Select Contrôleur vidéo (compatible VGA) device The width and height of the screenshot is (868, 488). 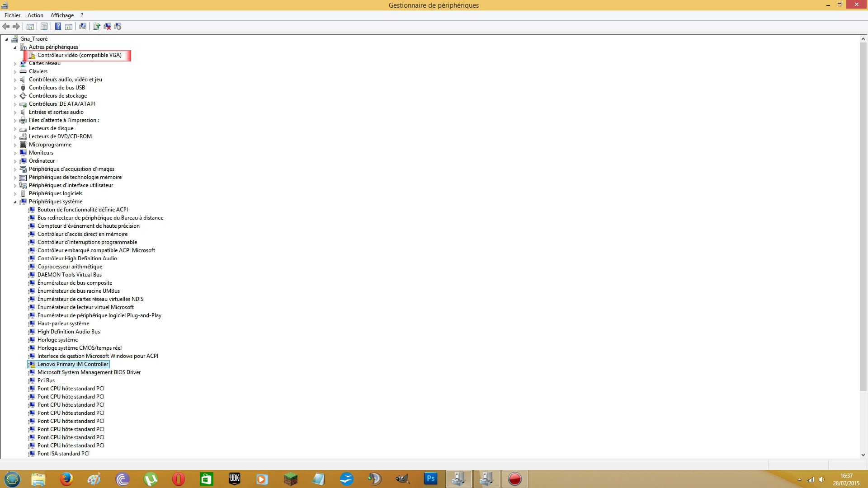79,55
